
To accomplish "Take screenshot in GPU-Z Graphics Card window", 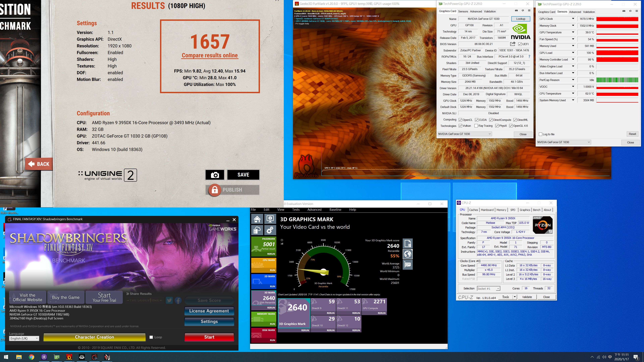I will [x=516, y=11].
